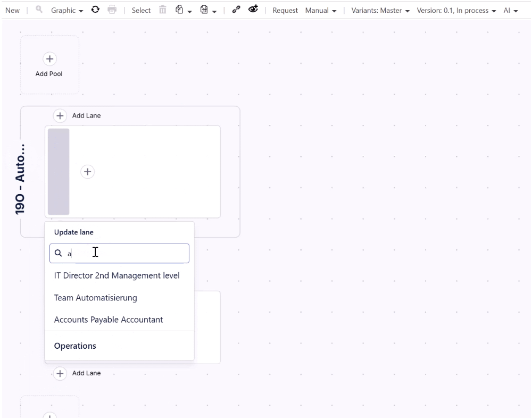Viewport: 532px width, 420px height.
Task: Click the Request toolbar button
Action: click(x=285, y=11)
